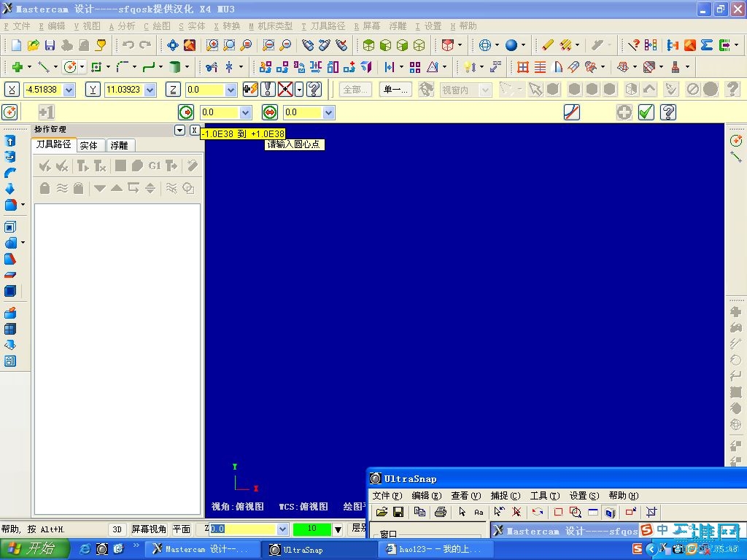Click the UltraSnap printer icon
Screen dimensions: 747x560
click(441, 512)
